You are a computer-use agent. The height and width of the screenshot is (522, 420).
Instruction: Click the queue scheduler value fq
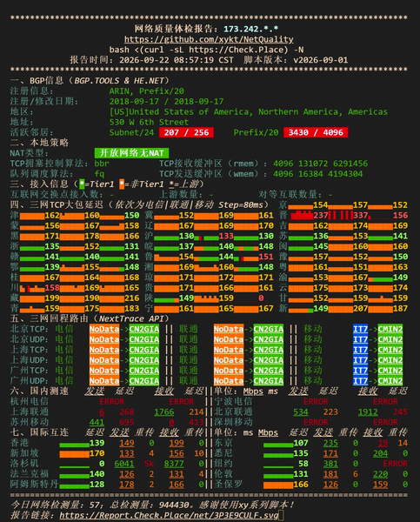99,174
